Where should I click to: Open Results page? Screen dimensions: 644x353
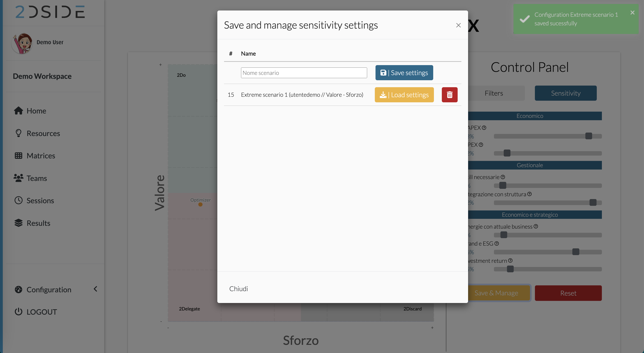click(x=38, y=223)
